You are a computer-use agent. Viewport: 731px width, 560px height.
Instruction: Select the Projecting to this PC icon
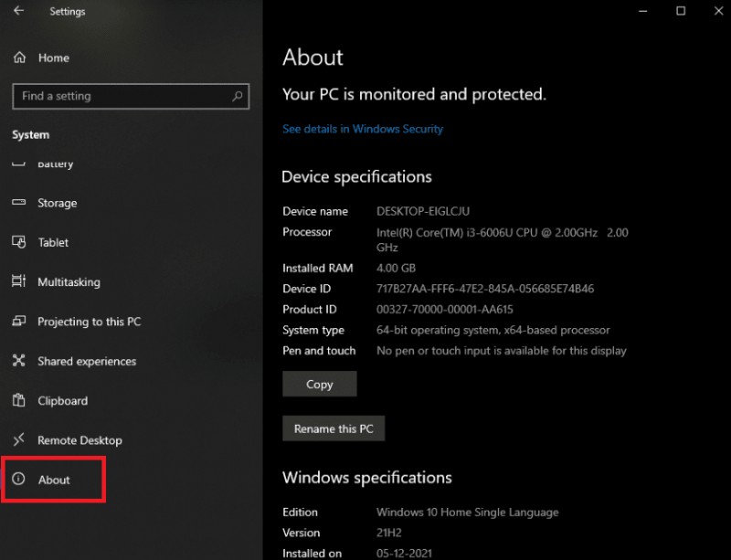point(20,322)
